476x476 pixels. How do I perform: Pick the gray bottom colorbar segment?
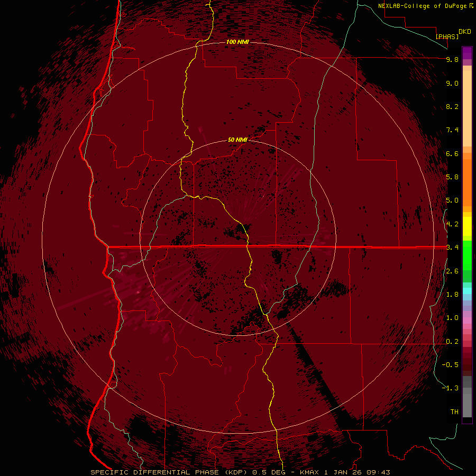[467, 405]
